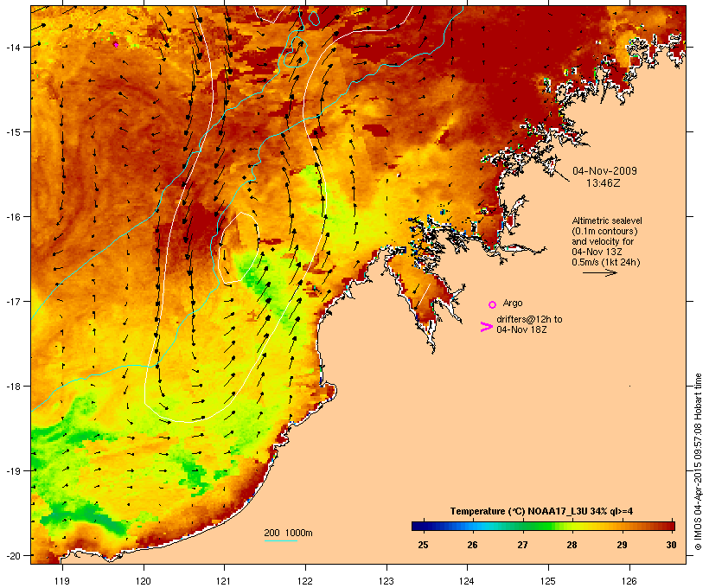
Task: Click the latitude axis label -18
Action: (12, 386)
